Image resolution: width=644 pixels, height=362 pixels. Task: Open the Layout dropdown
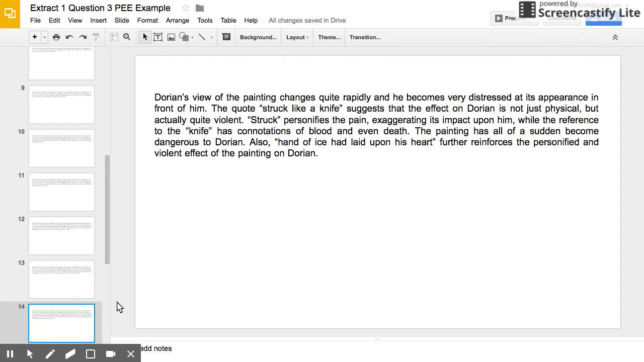(297, 37)
